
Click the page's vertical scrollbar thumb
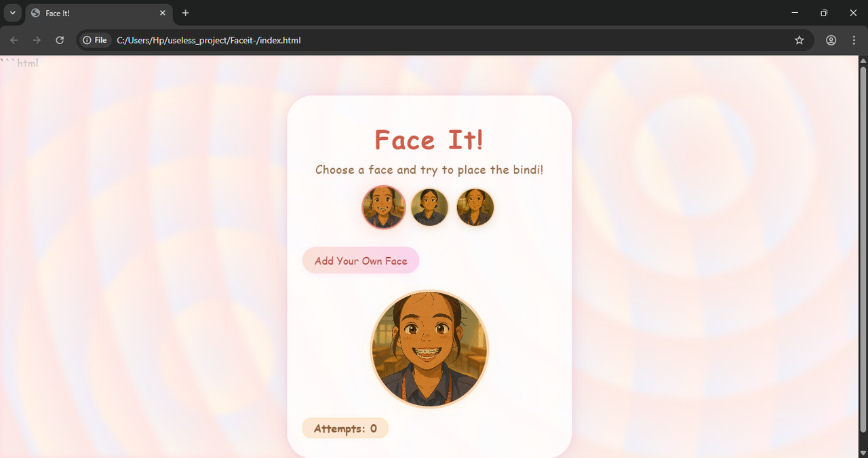pos(863,249)
